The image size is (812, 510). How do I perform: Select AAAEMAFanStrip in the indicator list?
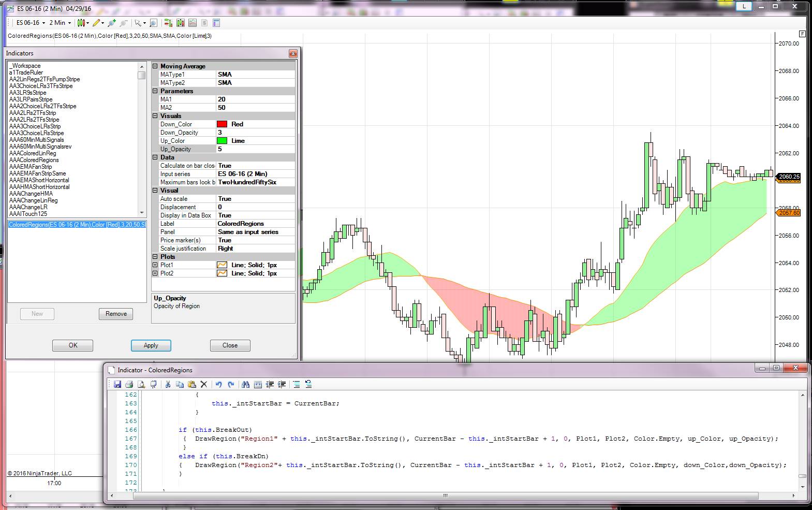tap(31, 167)
